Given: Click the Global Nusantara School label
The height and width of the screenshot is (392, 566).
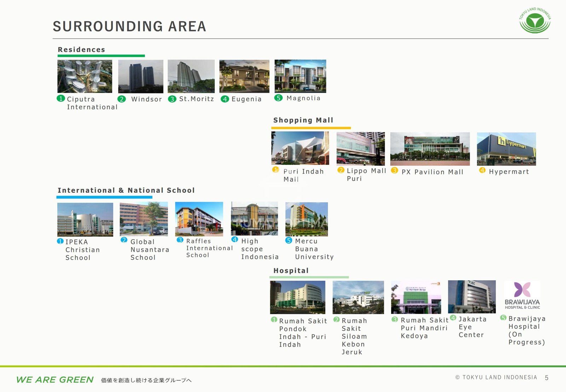Looking at the screenshot, I should pyautogui.click(x=150, y=249).
